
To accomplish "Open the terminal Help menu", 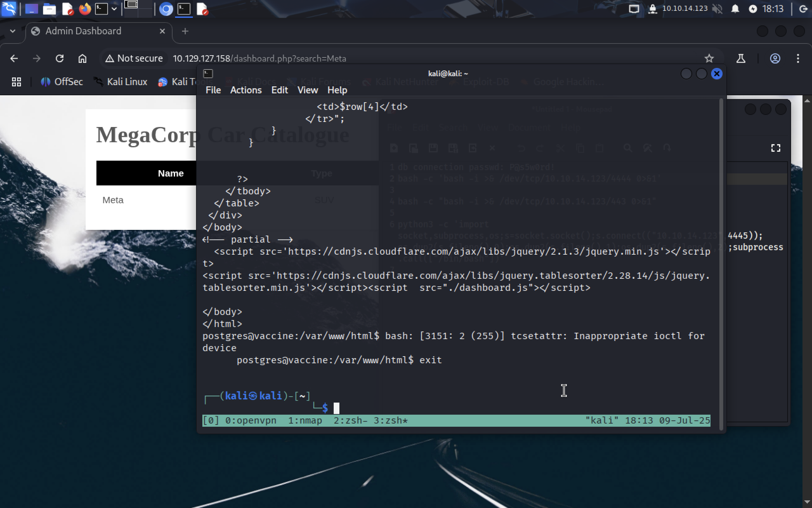I will tap(337, 90).
